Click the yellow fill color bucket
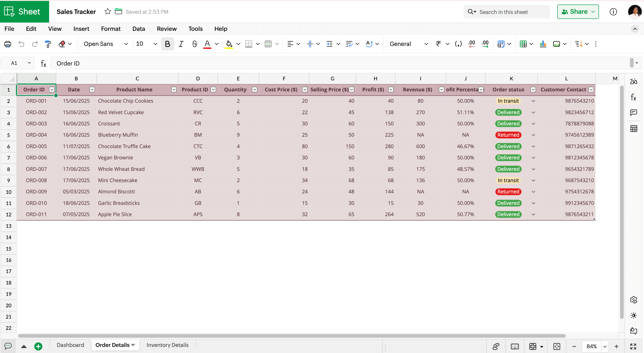644x353 pixels. (229, 44)
